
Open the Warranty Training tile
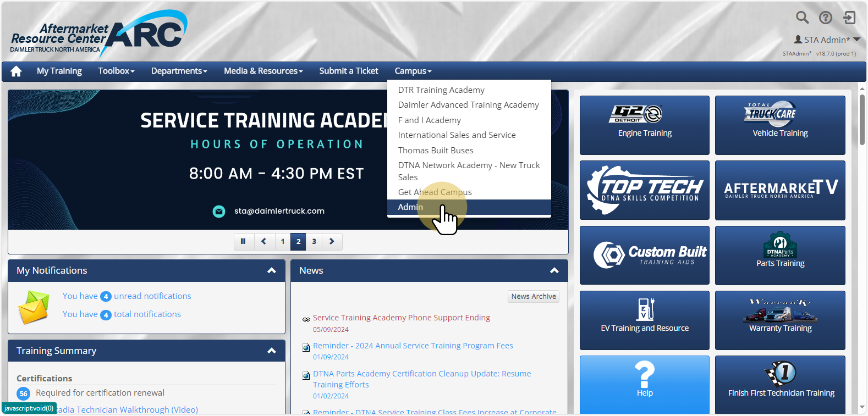coord(780,320)
